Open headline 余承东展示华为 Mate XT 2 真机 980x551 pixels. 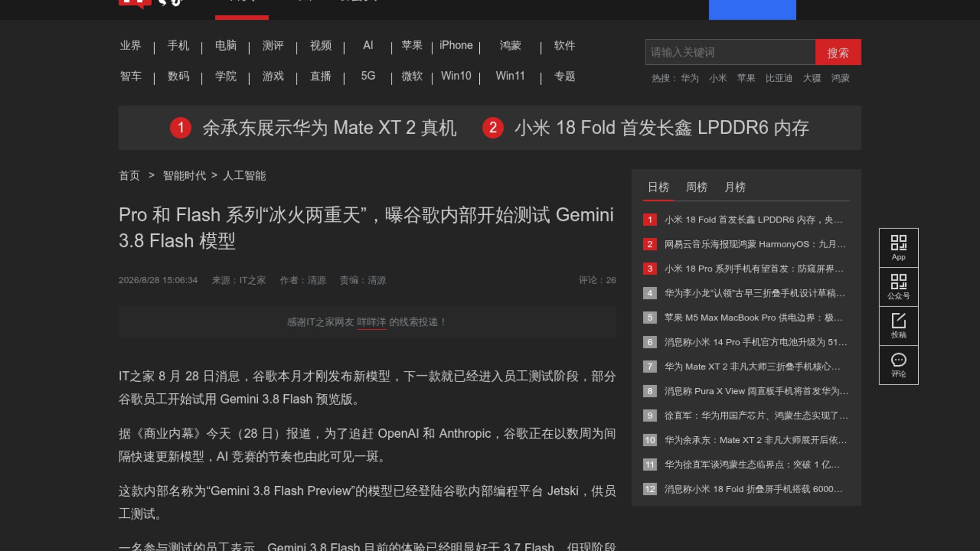tap(329, 128)
